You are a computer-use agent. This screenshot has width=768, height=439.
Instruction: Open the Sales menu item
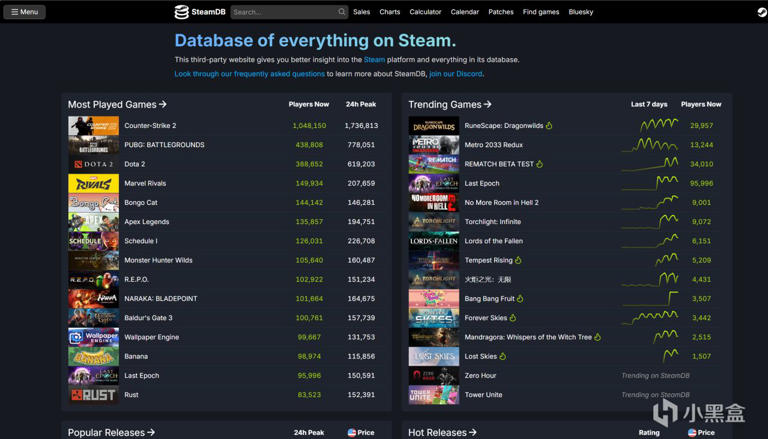pyautogui.click(x=361, y=12)
